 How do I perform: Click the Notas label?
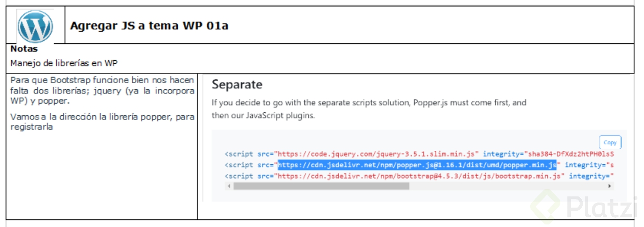(24, 49)
